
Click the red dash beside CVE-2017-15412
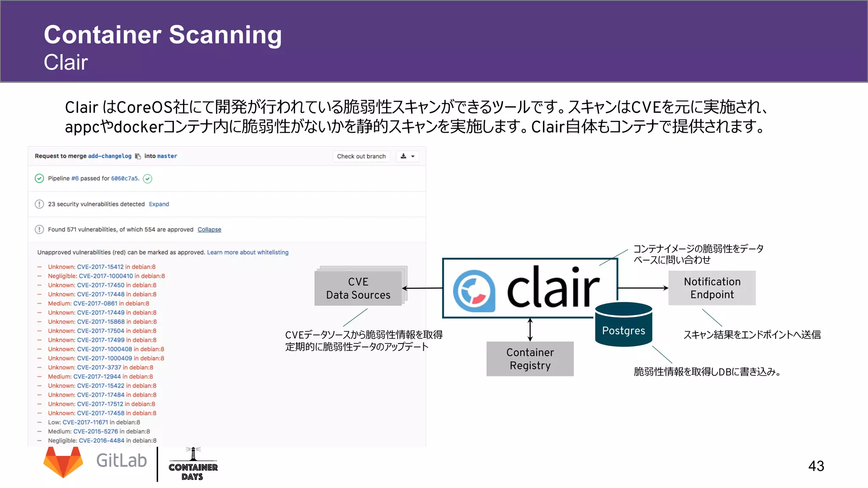[39, 267]
